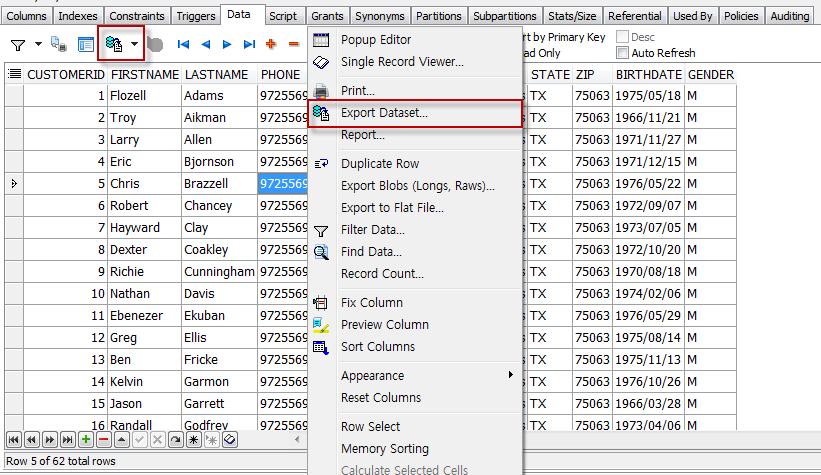Viewport: 821px width, 475px height.
Task: Click the orange plus insert row icon
Action: click(x=270, y=44)
